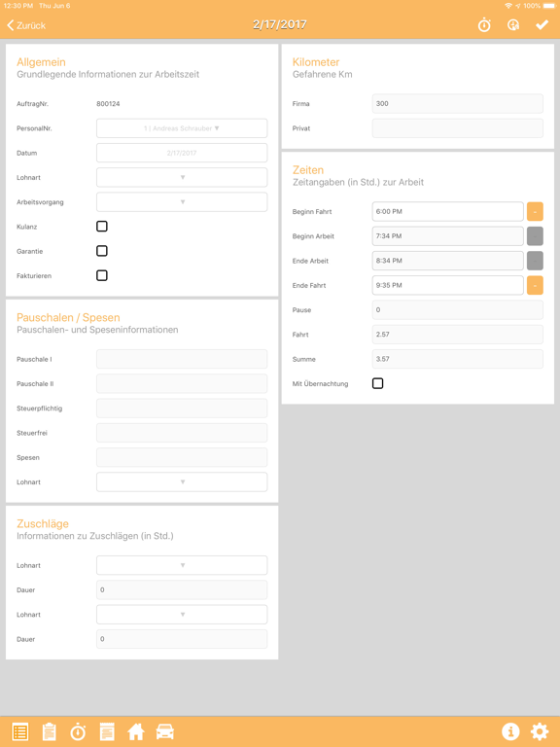Select the Spesen field
This screenshot has height=747, width=560.
tap(182, 457)
